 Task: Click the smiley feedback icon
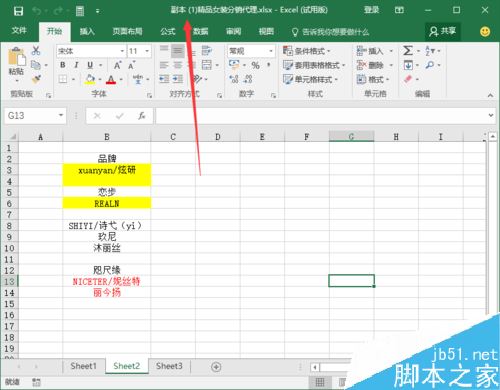click(485, 32)
